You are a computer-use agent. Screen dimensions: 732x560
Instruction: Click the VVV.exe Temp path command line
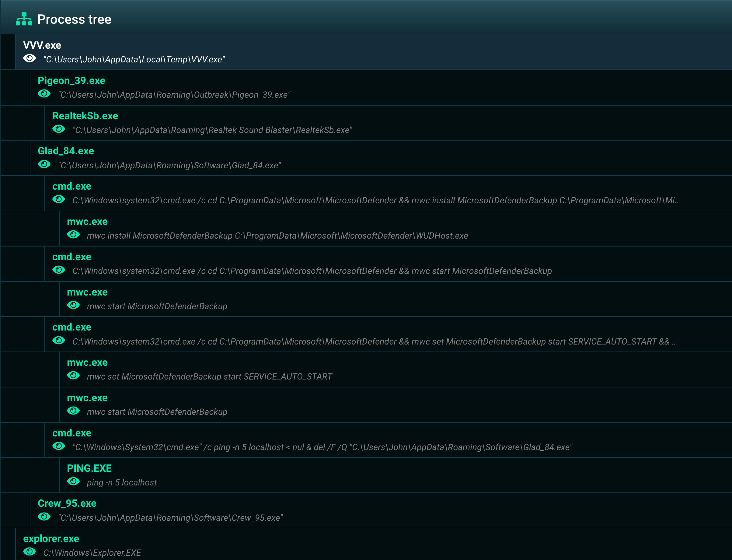(134, 60)
